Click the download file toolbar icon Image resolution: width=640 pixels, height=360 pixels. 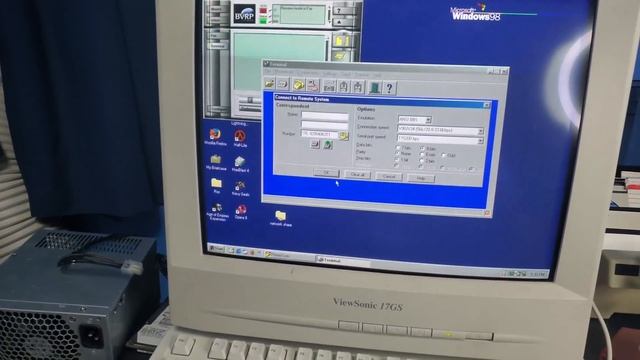[x=358, y=87]
